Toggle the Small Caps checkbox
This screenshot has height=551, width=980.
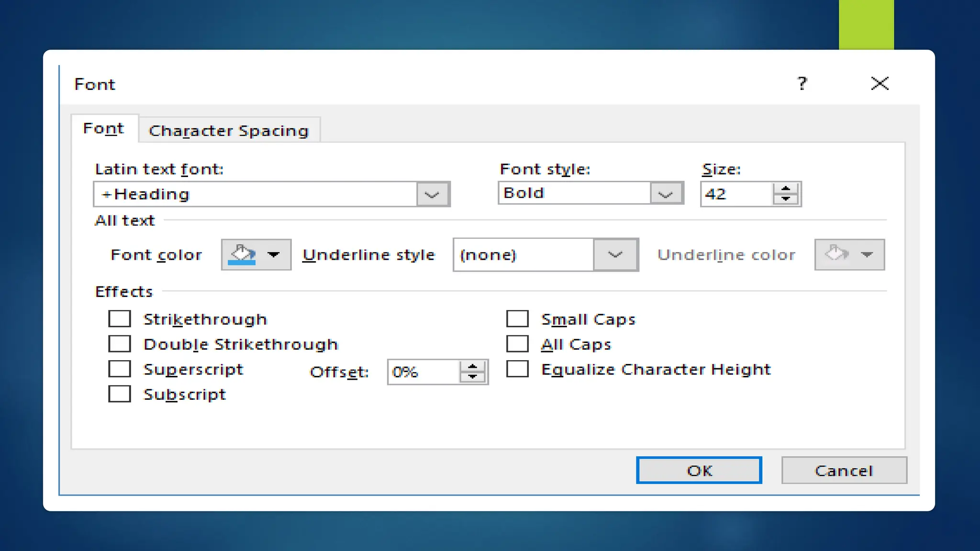point(517,319)
